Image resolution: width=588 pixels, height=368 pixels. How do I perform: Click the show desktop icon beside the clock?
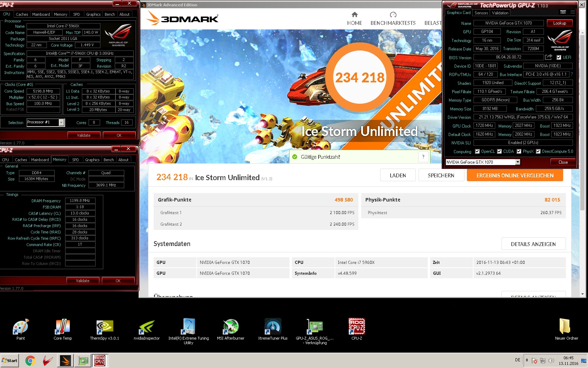click(x=583, y=361)
